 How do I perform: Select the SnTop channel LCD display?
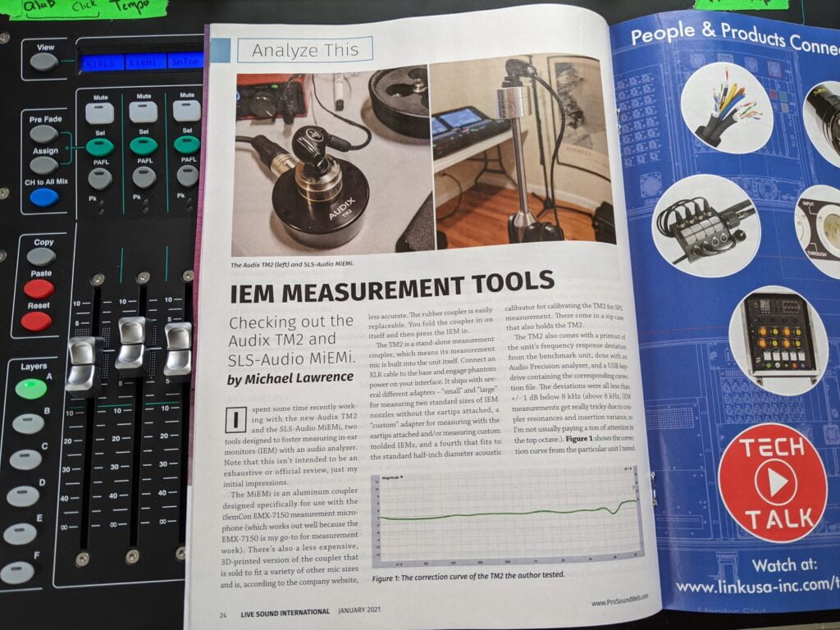tap(185, 61)
